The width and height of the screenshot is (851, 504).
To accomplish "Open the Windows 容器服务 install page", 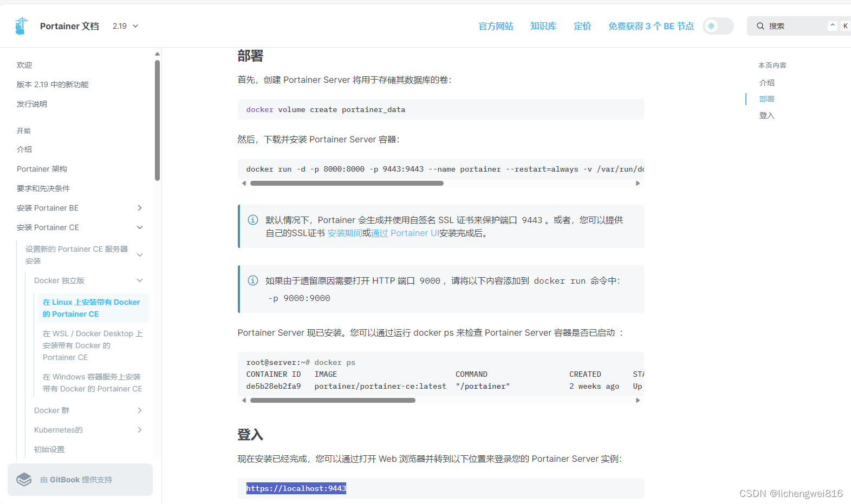I will coord(93,383).
